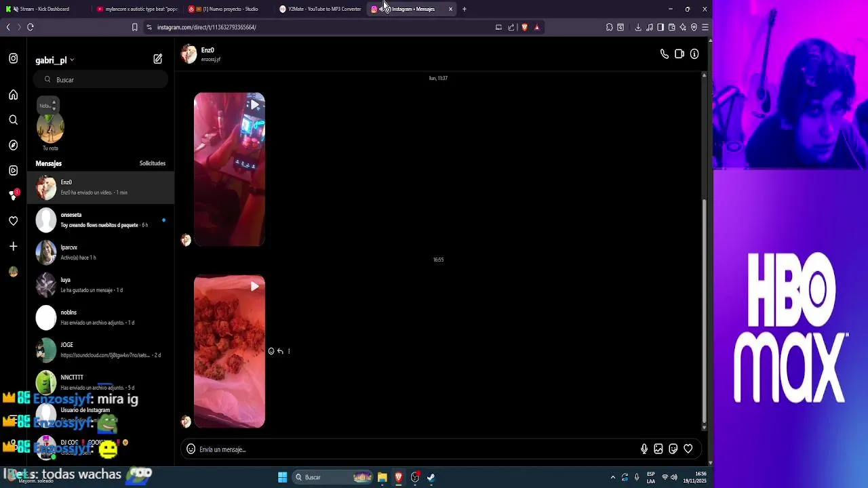React to second video with emoji icon
Screen dimensions: 868x488
coord(271,351)
